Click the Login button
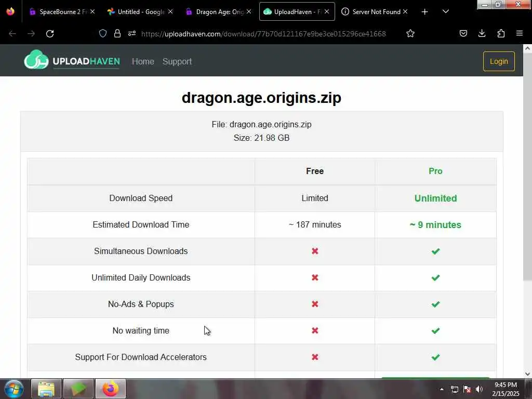532x399 pixels. [499, 61]
